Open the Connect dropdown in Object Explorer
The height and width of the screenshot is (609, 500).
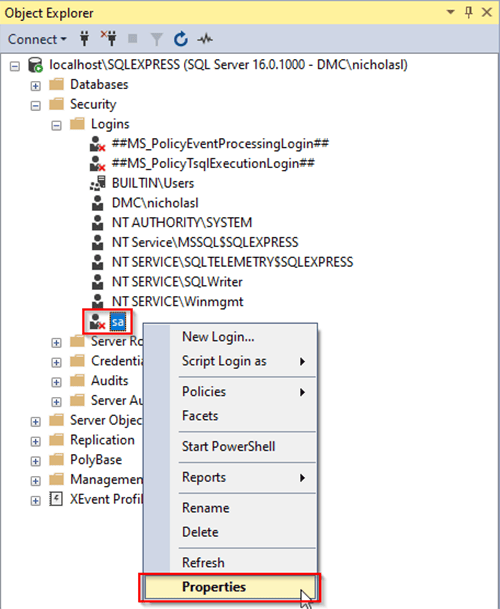(37, 39)
